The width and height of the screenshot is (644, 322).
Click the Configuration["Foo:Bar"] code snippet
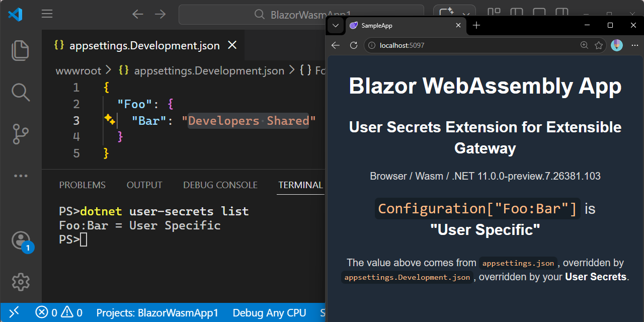[x=477, y=208]
